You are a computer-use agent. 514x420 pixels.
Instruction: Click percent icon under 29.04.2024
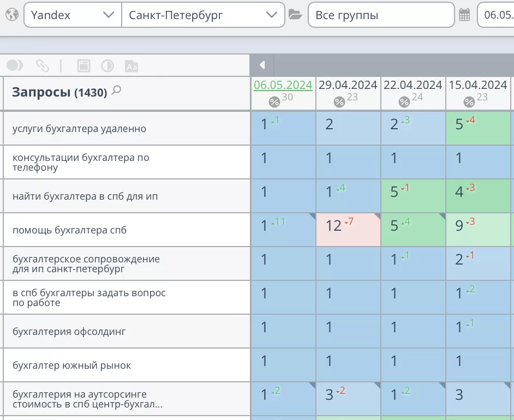pos(339,102)
